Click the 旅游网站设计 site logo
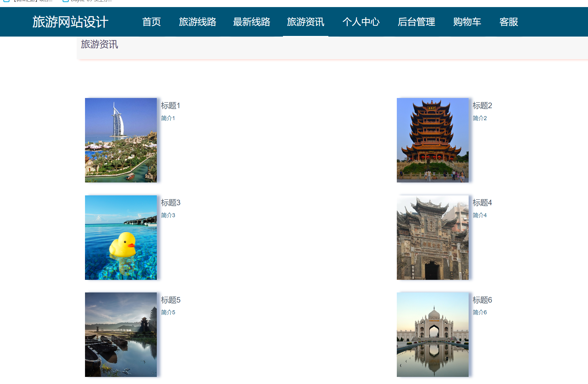588x384 pixels. pos(70,22)
